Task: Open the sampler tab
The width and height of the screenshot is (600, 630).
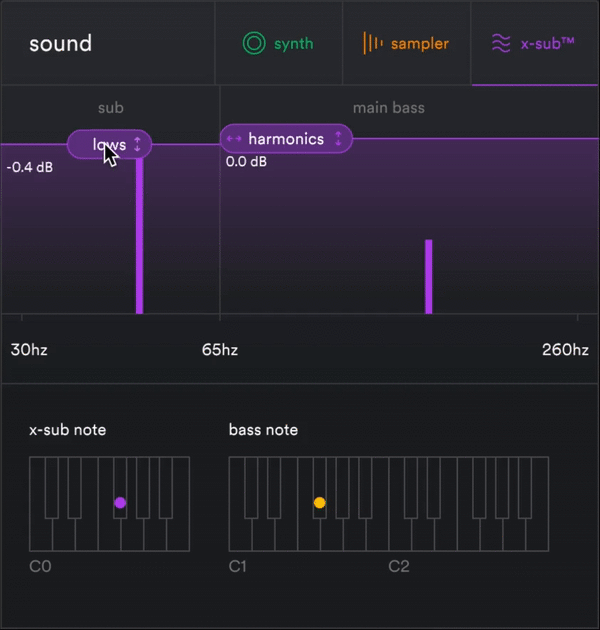Action: [x=406, y=44]
